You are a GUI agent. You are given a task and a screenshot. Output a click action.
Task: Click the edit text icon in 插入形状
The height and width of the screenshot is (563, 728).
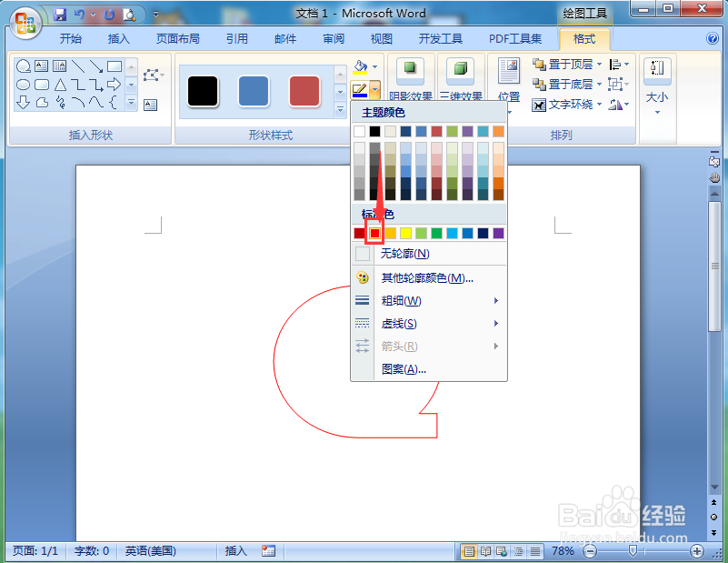click(151, 105)
